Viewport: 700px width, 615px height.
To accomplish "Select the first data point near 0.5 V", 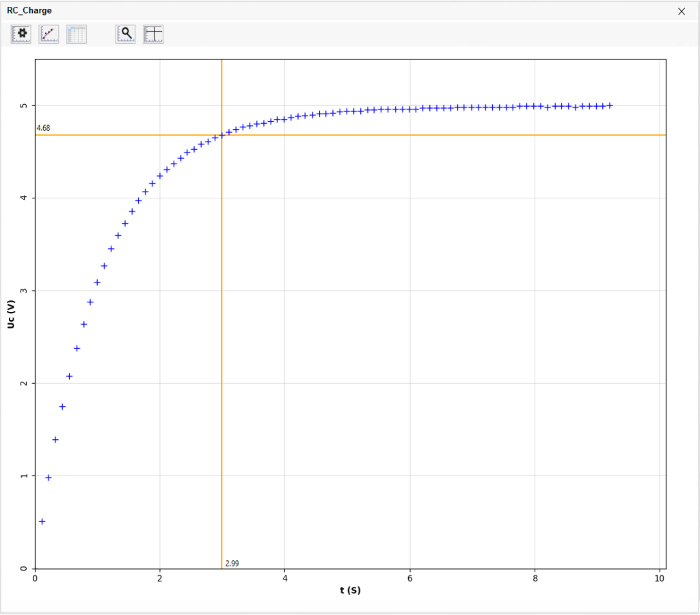I will (42, 521).
